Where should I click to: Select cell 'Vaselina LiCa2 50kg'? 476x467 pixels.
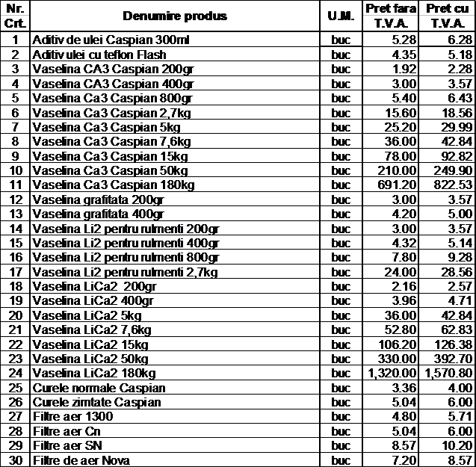click(175, 359)
